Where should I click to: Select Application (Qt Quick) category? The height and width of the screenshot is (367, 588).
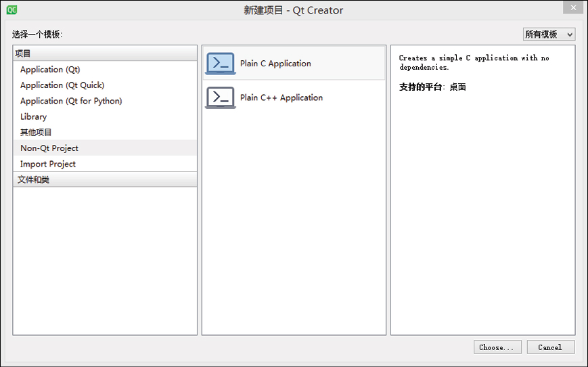[x=62, y=85]
